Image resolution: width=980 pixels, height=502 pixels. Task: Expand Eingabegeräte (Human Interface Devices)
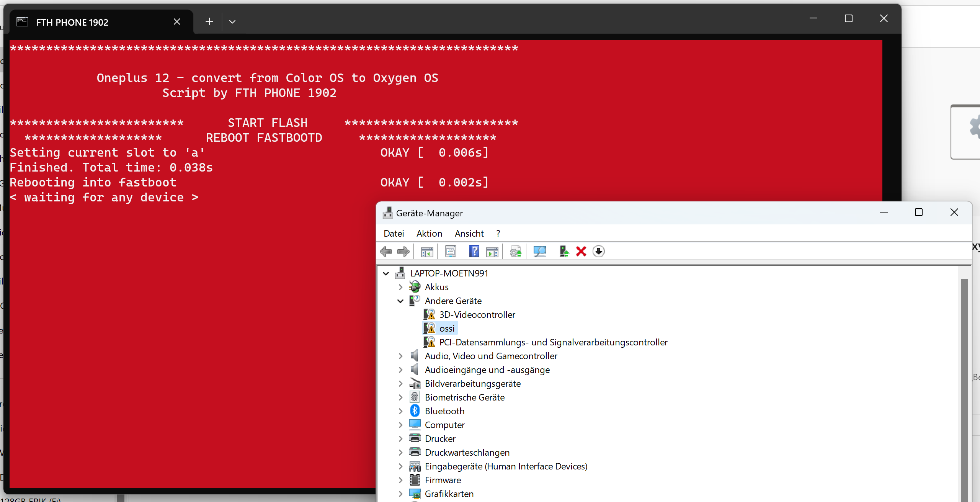400,466
